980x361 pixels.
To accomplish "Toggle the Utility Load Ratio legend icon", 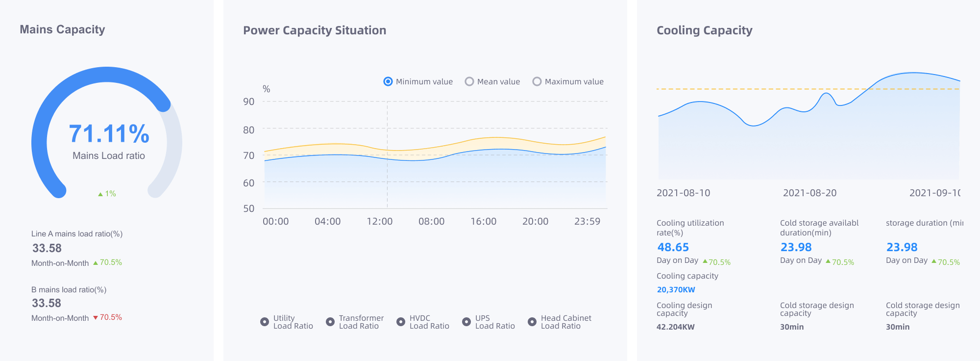I will pyautogui.click(x=265, y=322).
